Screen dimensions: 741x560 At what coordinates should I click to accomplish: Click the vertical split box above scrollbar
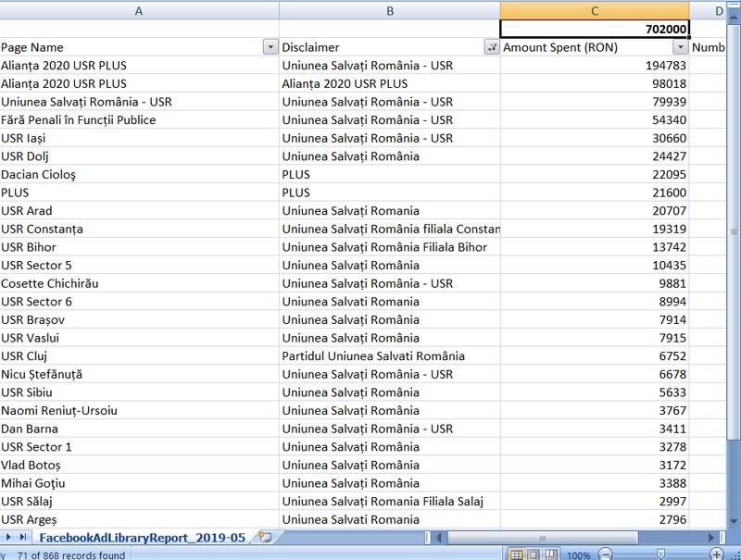(734, 4)
